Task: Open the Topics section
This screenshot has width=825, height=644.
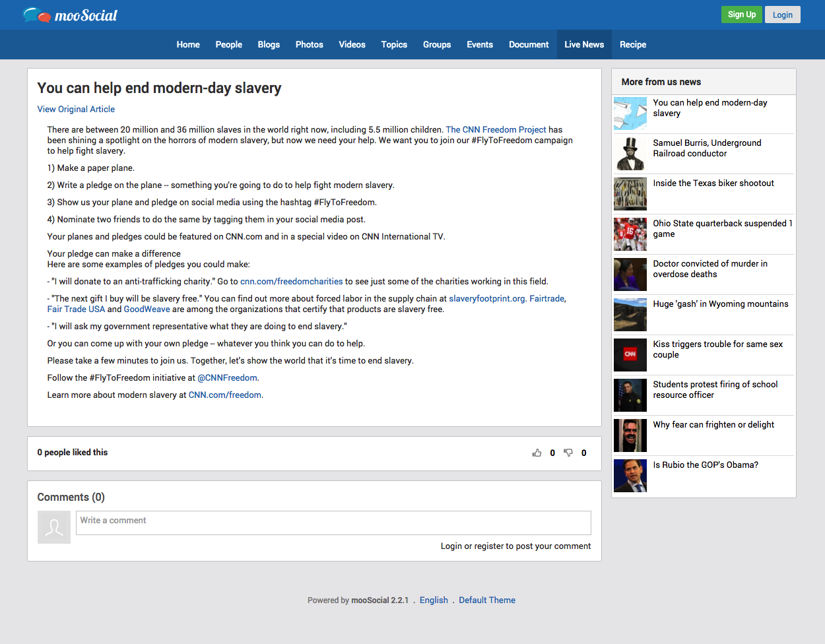Action: (394, 44)
